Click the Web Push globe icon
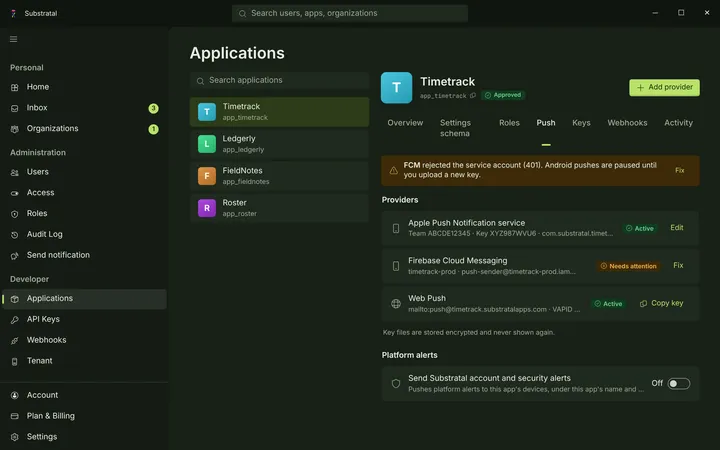Image resolution: width=720 pixels, height=450 pixels. 395,304
